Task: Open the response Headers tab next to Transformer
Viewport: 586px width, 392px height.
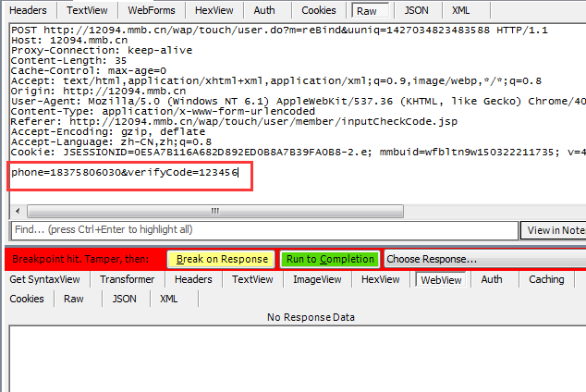Action: coord(193,279)
